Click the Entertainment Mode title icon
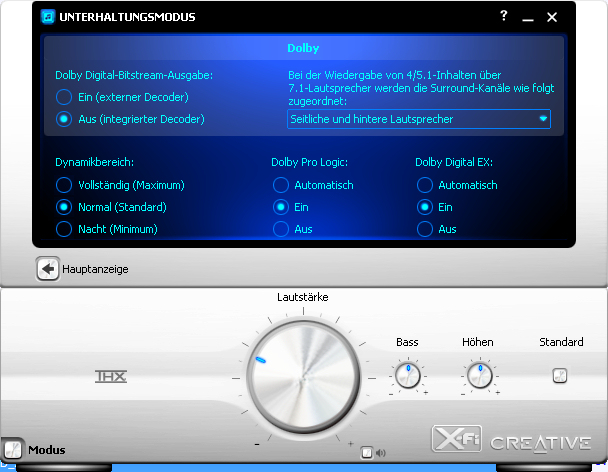 pyautogui.click(x=48, y=17)
